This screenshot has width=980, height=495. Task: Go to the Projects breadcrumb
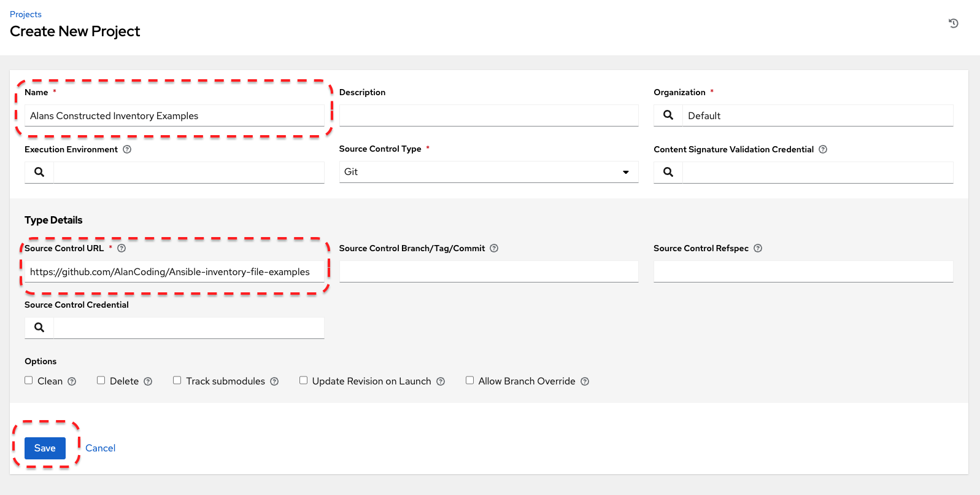pyautogui.click(x=26, y=14)
